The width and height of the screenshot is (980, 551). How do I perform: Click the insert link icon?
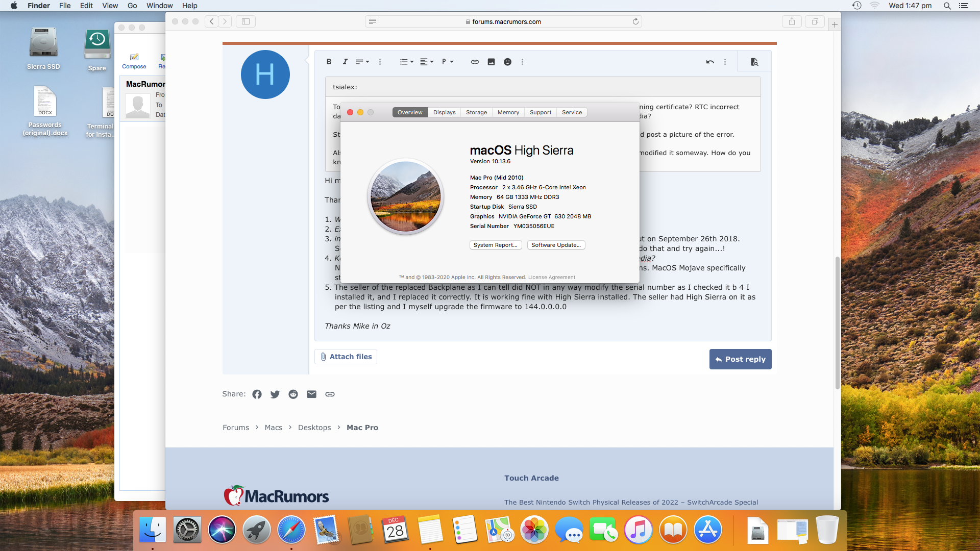475,62
